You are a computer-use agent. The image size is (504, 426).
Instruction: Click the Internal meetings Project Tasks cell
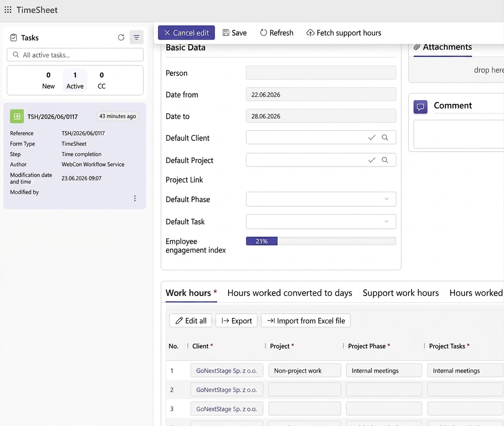[465, 370]
